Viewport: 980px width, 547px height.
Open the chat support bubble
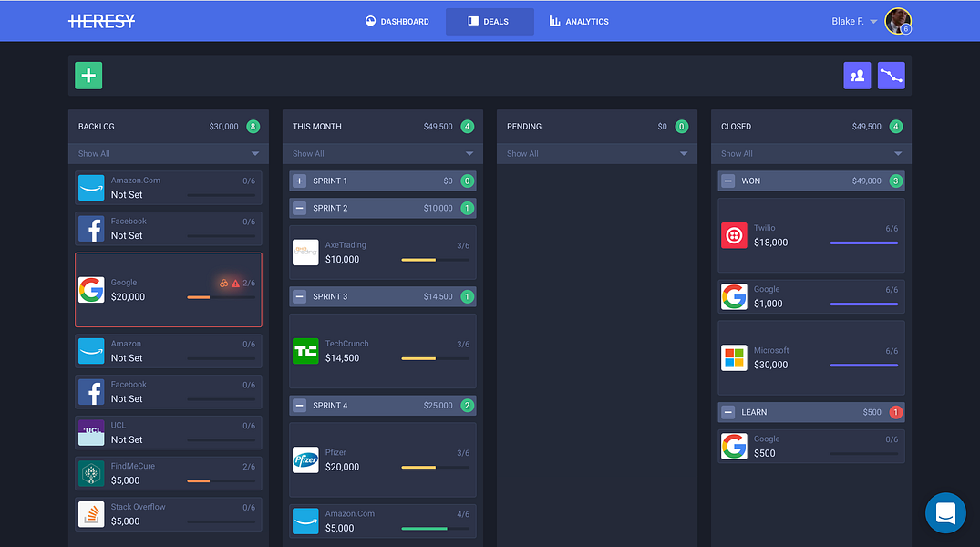(945, 513)
